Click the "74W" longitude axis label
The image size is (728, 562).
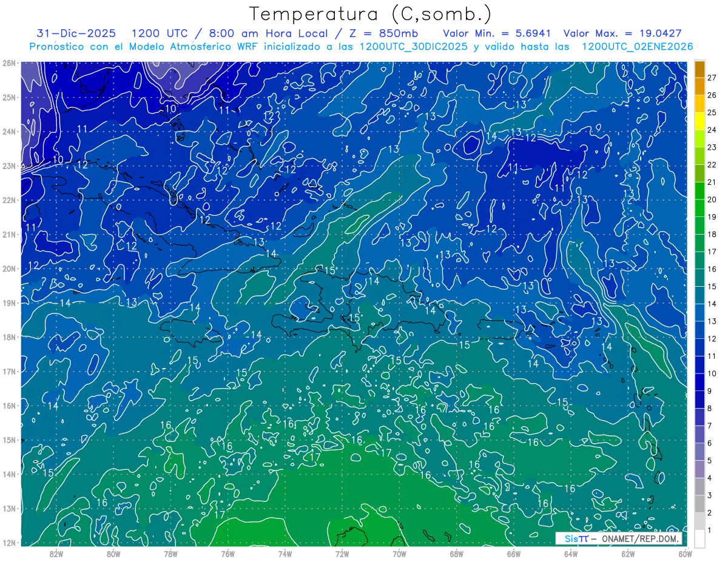coord(285,553)
